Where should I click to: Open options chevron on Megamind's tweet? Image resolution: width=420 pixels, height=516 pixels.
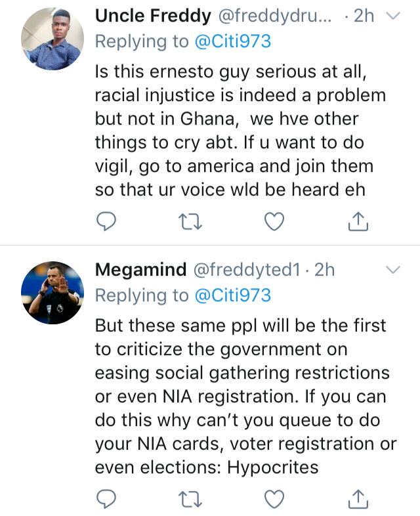tap(392, 270)
